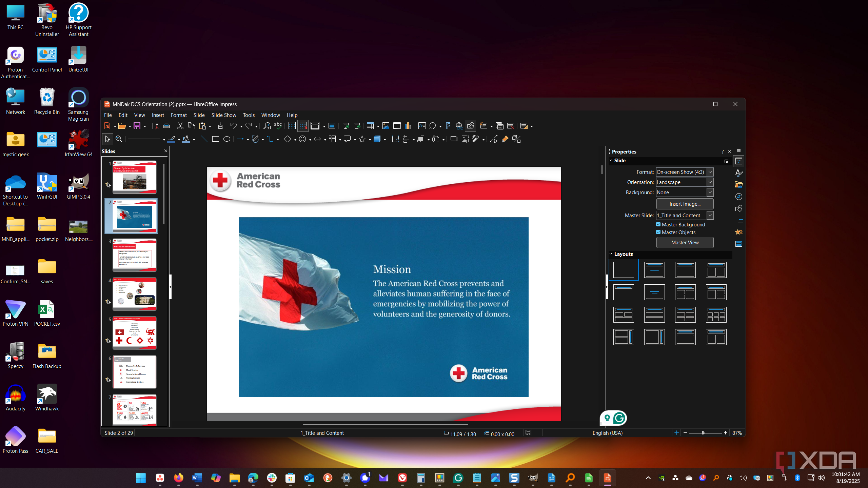Delete slide toolbar icon
Screen dimensions: 868x488
(511, 126)
